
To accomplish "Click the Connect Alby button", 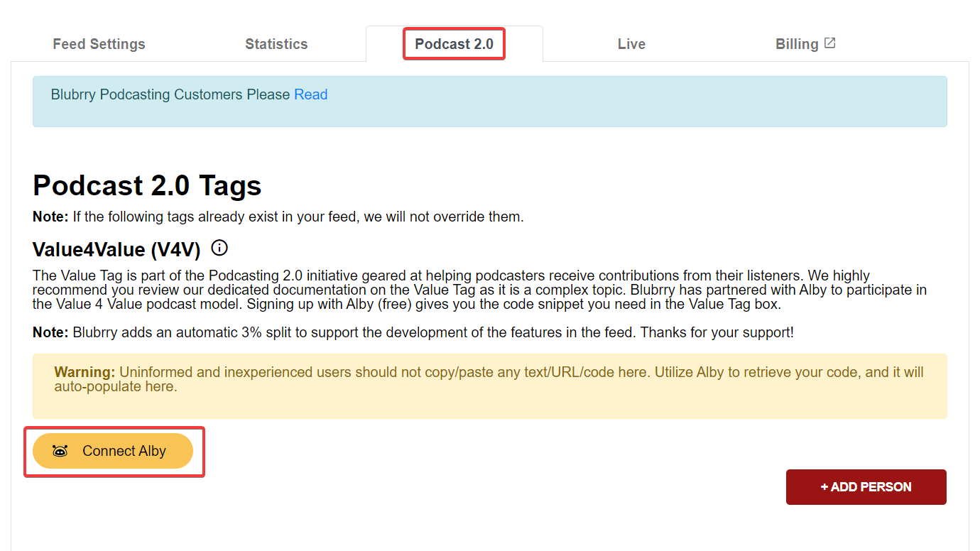I will [113, 451].
